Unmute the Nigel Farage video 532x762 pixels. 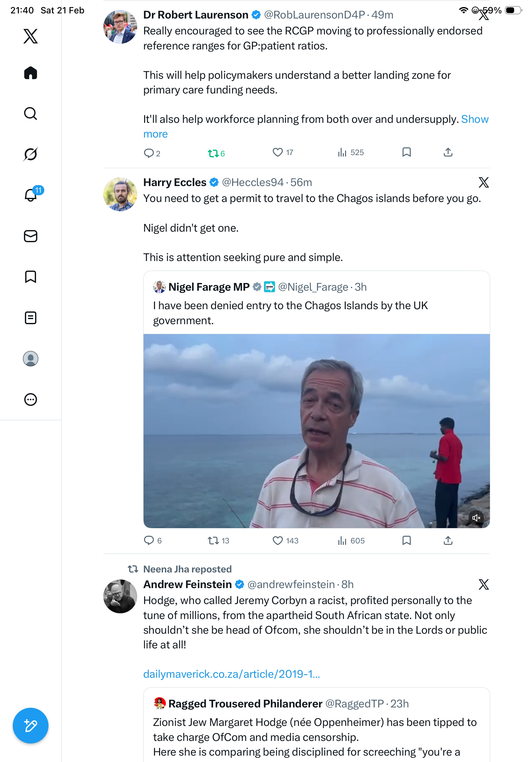tap(476, 517)
